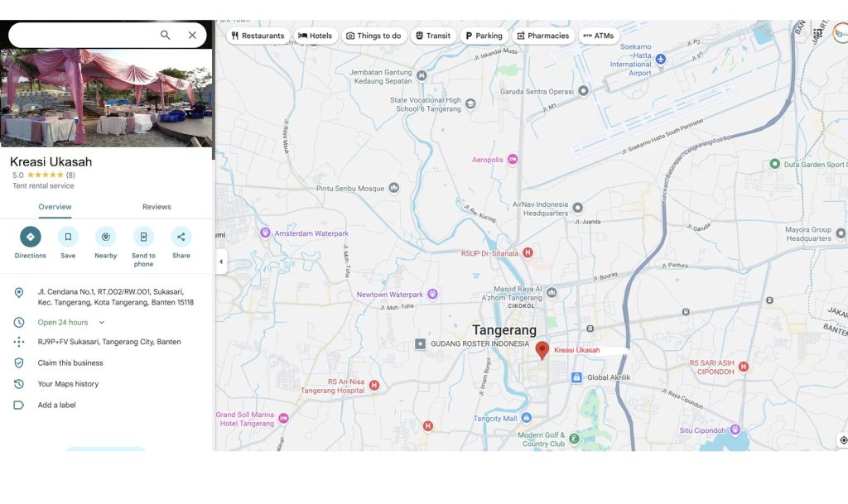Click the Gudang Roster Indonesia marker
The width and height of the screenshot is (848, 504).
click(x=420, y=343)
